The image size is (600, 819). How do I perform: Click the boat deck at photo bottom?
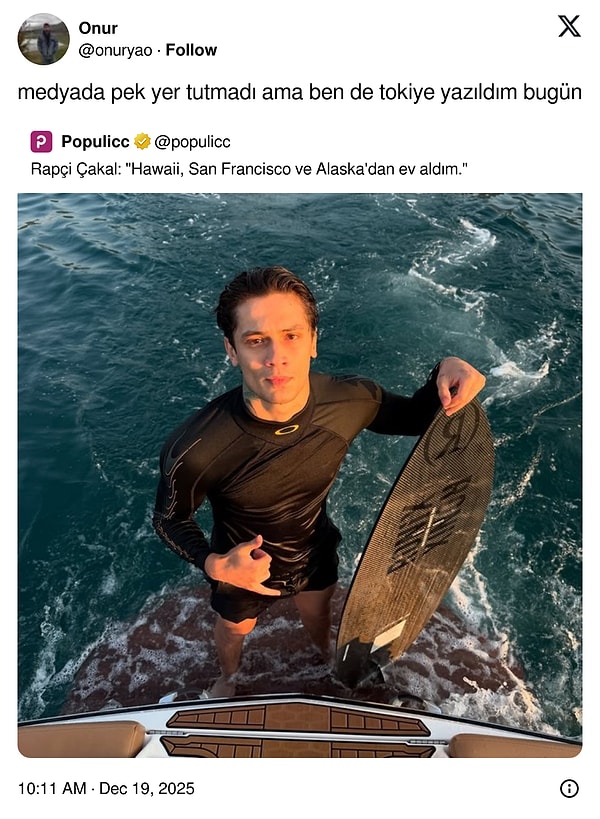(x=300, y=727)
